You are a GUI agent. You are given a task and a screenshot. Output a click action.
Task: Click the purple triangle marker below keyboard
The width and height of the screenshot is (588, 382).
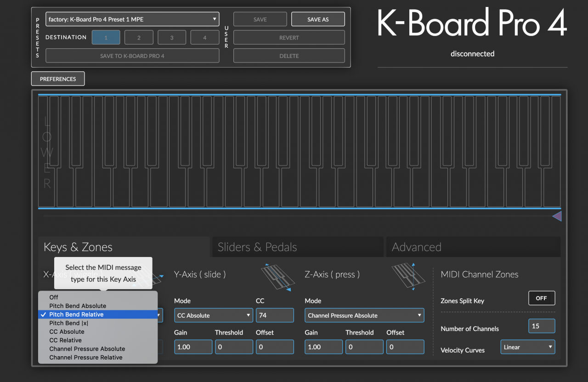[x=557, y=216]
